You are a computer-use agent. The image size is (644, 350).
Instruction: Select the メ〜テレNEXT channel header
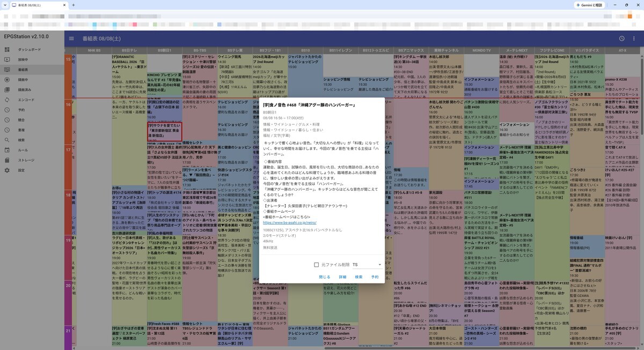pyautogui.click(x=516, y=50)
